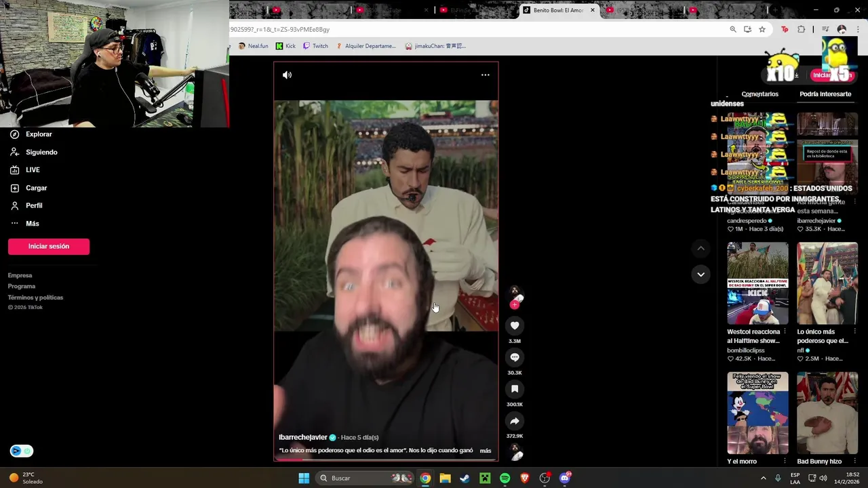
Task: Open the jimakuChan bookmark
Action: pyautogui.click(x=435, y=46)
